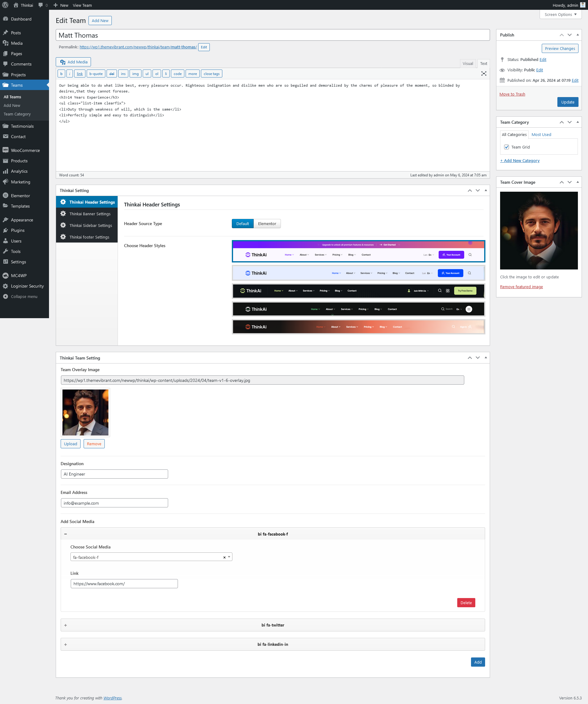Switch to Most Used categories tab
588x704 pixels.
click(x=541, y=134)
